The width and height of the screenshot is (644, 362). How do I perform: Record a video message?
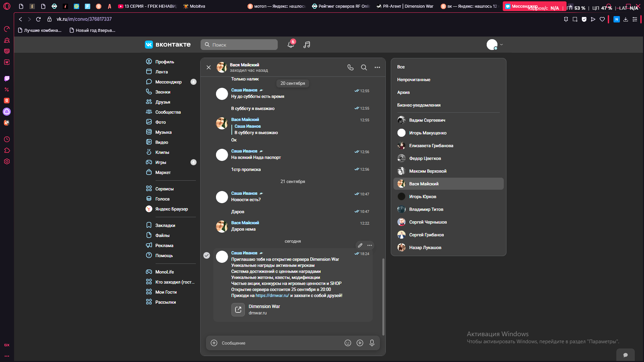click(360, 343)
